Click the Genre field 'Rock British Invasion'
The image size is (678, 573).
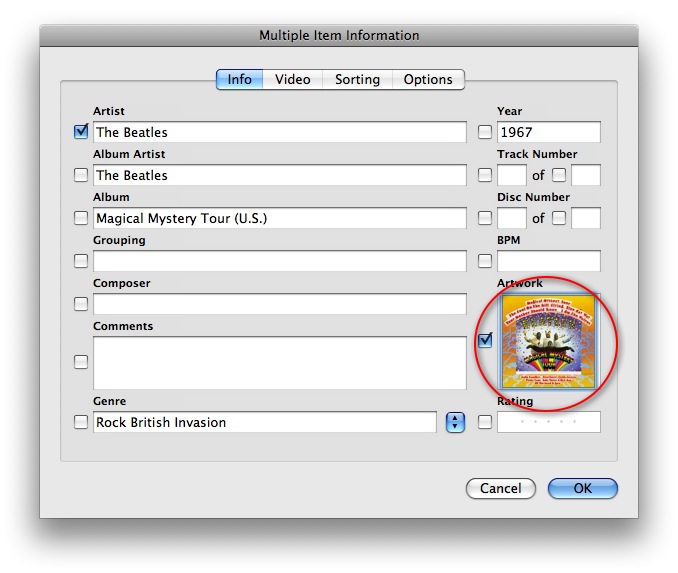[x=265, y=422]
